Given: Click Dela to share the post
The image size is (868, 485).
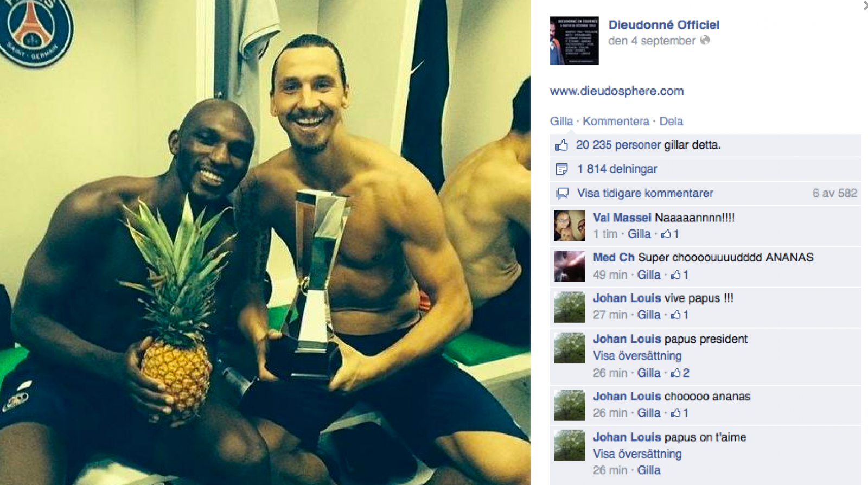Looking at the screenshot, I should 671,121.
